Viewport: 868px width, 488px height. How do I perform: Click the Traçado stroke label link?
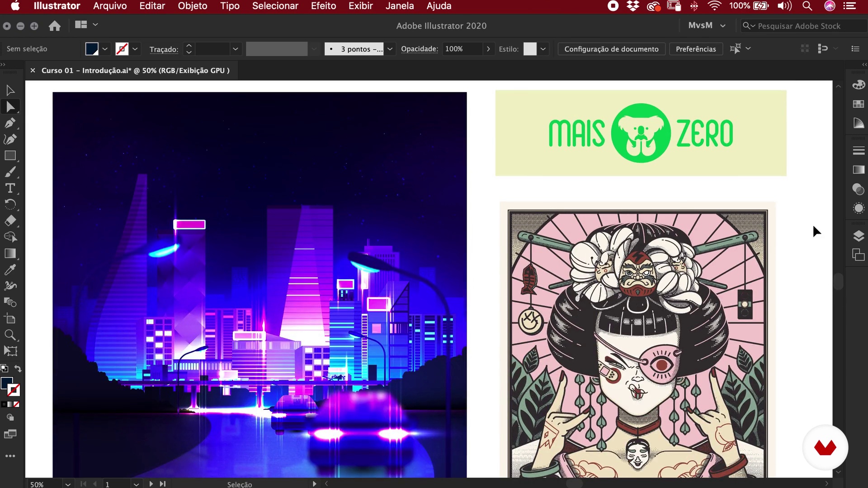point(164,49)
